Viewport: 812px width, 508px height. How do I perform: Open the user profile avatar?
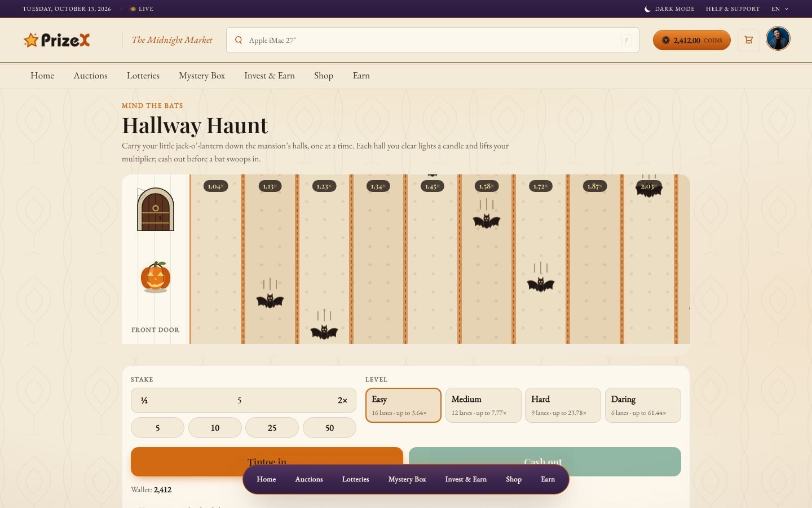point(778,39)
